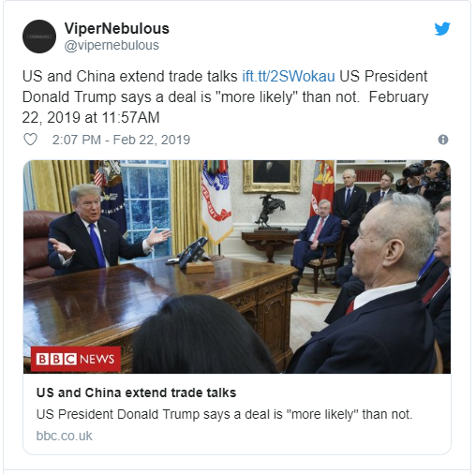This screenshot has height=474, width=476.
Task: Open ViperNebulous's round profile avatar
Action: pos(39,37)
